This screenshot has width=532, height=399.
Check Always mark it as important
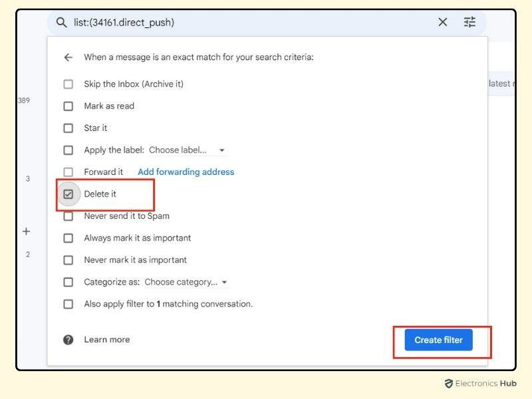pos(68,238)
